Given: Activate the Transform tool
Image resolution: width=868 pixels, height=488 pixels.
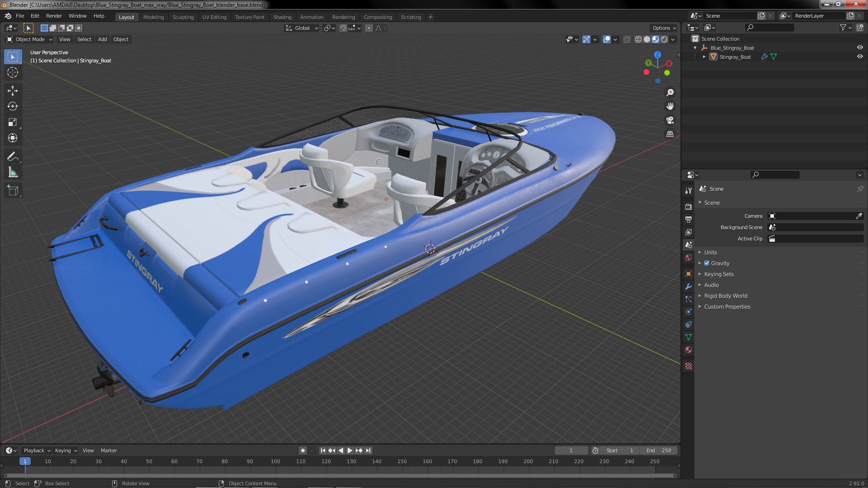Looking at the screenshot, I should [13, 138].
